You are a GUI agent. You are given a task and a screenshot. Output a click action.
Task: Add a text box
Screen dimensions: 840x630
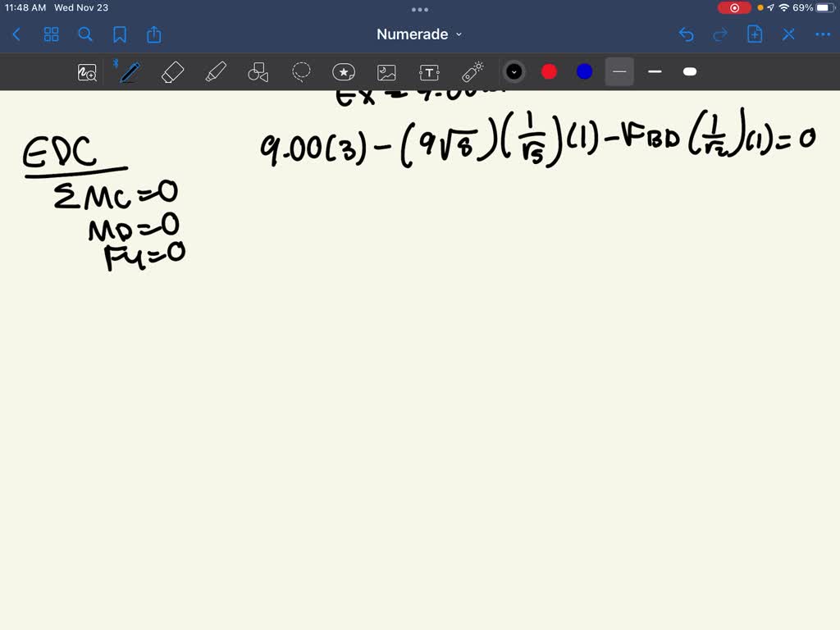click(429, 71)
